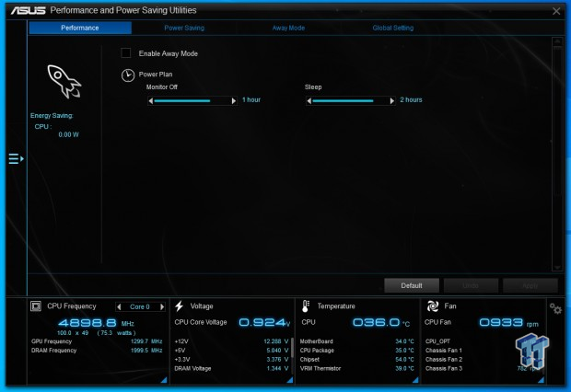
Task: Click the Voltage list scrollbar
Action: point(292,355)
